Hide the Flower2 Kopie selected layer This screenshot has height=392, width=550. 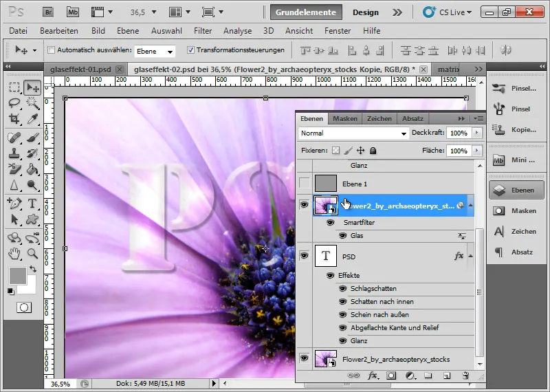[304, 205]
